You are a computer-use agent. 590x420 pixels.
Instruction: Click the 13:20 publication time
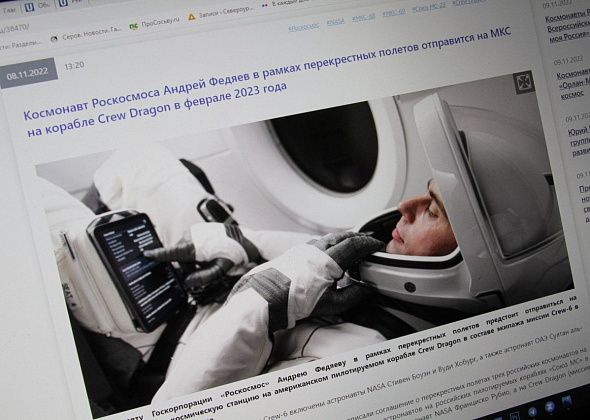[x=74, y=65]
